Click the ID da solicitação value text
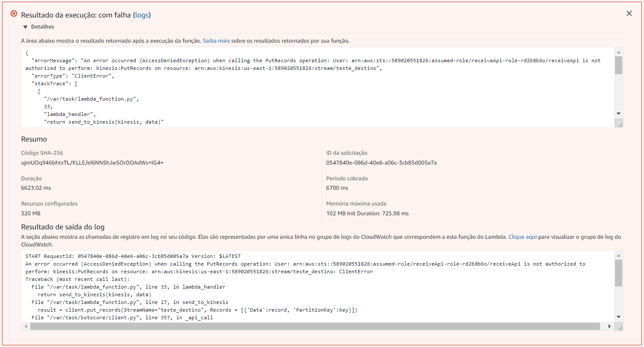Screen dimensions: 644x347 [x=381, y=163]
